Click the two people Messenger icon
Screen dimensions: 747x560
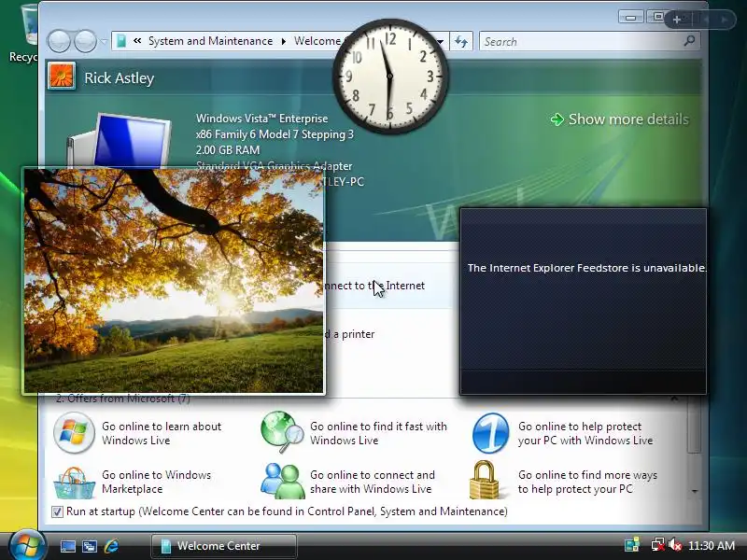click(283, 481)
